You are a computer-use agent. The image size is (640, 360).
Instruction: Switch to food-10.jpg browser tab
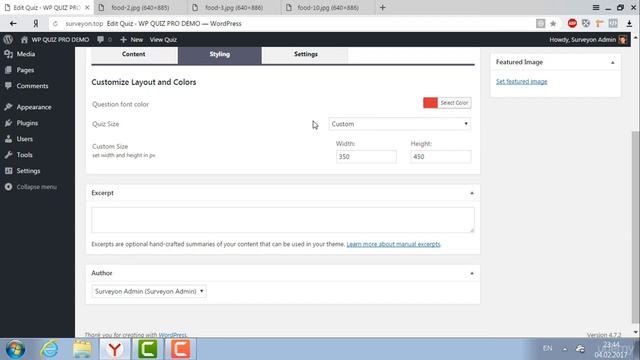tap(328, 8)
